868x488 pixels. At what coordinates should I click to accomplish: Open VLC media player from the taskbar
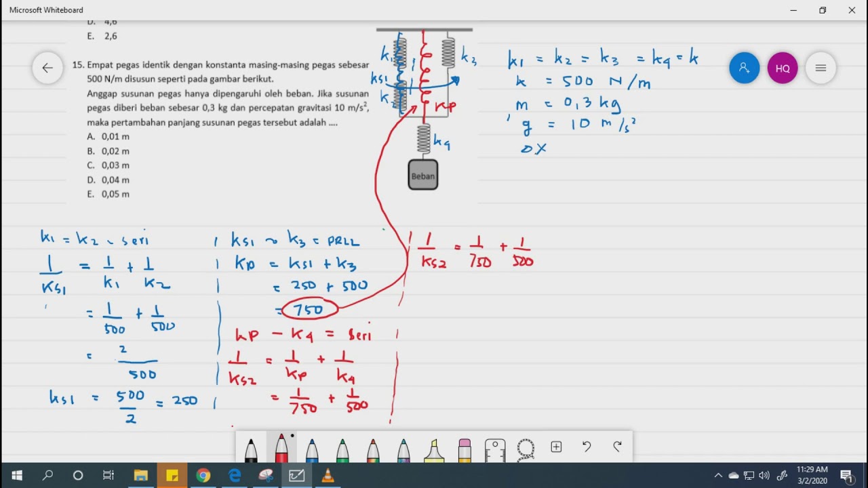[328, 475]
